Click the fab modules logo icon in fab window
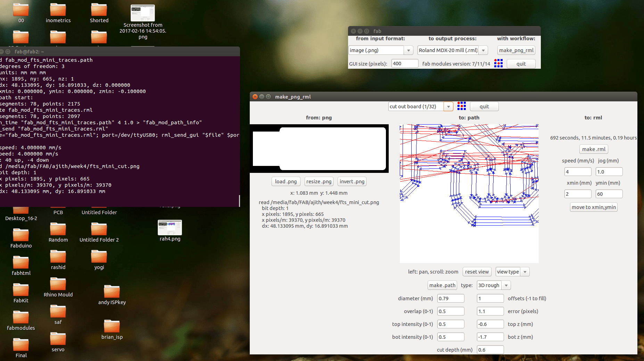The width and height of the screenshot is (644, 361). point(498,63)
